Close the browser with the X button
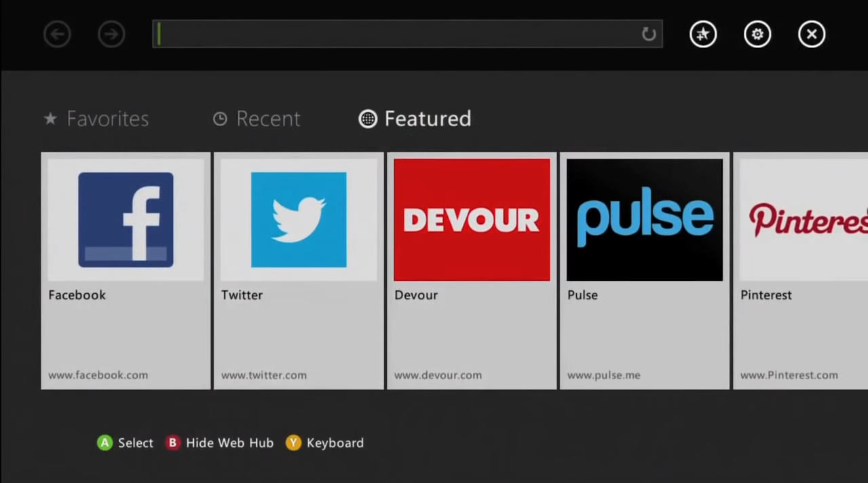Screen dimensions: 868x483 tap(812, 34)
